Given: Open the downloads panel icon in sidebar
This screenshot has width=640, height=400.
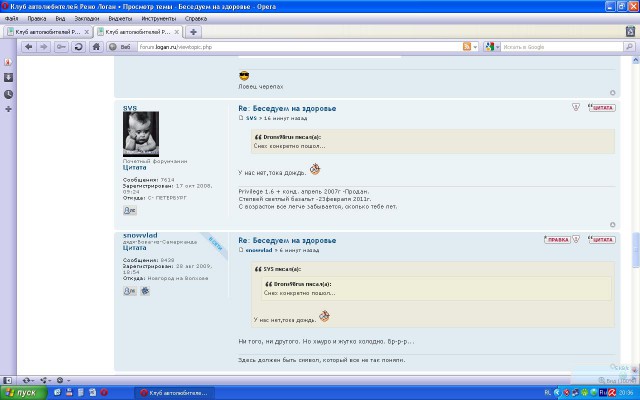Looking at the screenshot, I should point(8,78).
